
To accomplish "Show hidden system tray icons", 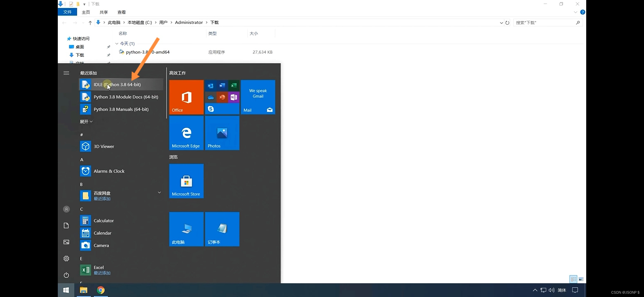I will coord(535,290).
